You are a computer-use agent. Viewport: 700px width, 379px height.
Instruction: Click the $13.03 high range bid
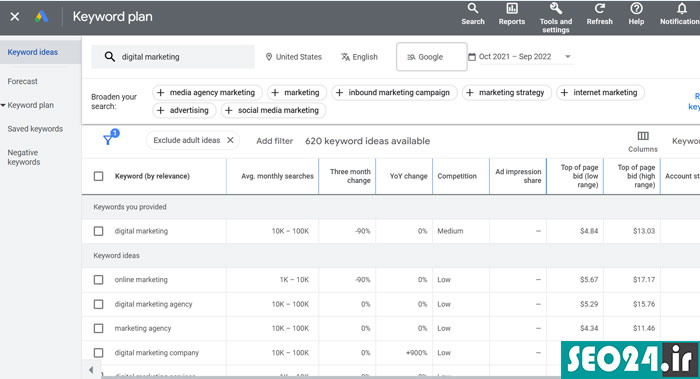(644, 231)
